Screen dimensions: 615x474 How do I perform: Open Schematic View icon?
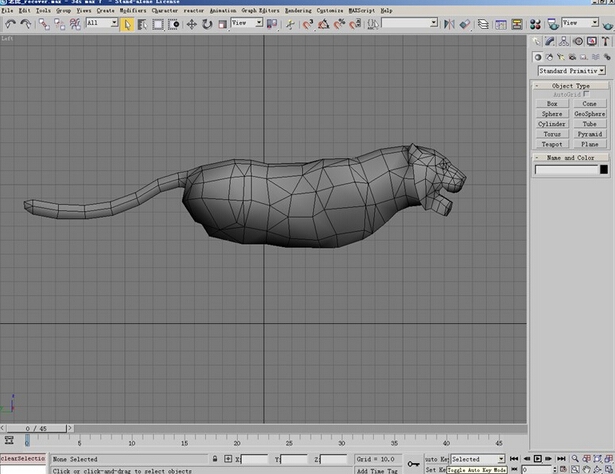[517, 24]
